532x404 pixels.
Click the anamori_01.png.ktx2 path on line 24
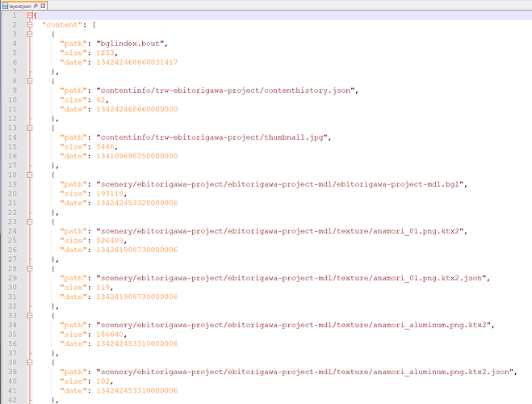coord(280,231)
